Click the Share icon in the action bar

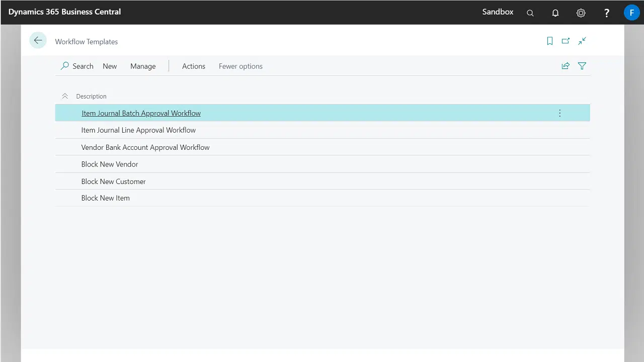pyautogui.click(x=566, y=66)
